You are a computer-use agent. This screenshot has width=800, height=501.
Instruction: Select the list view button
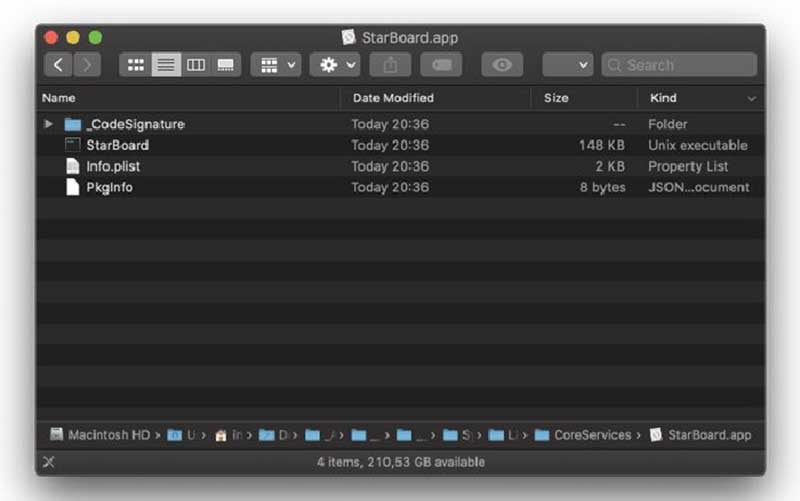pos(166,65)
